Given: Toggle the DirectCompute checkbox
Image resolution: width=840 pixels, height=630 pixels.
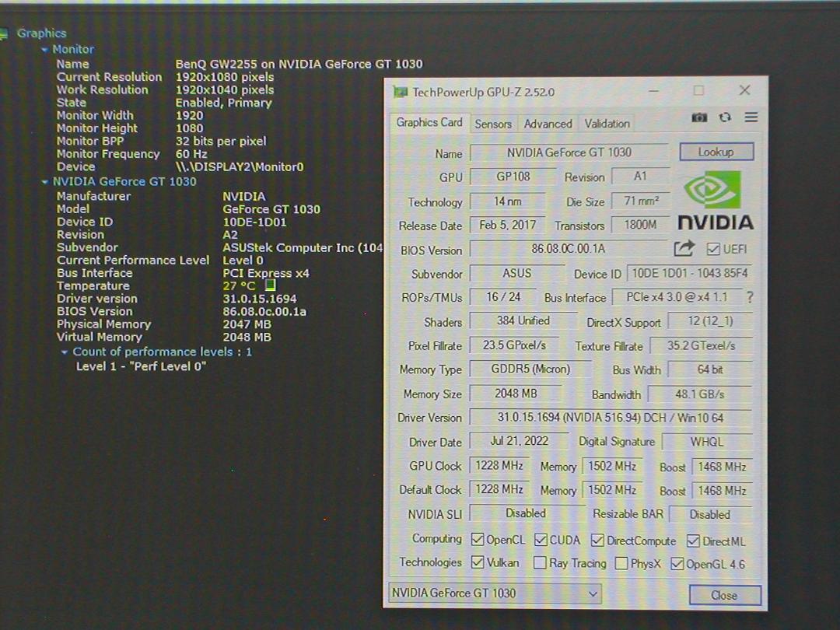Looking at the screenshot, I should pyautogui.click(x=597, y=541).
